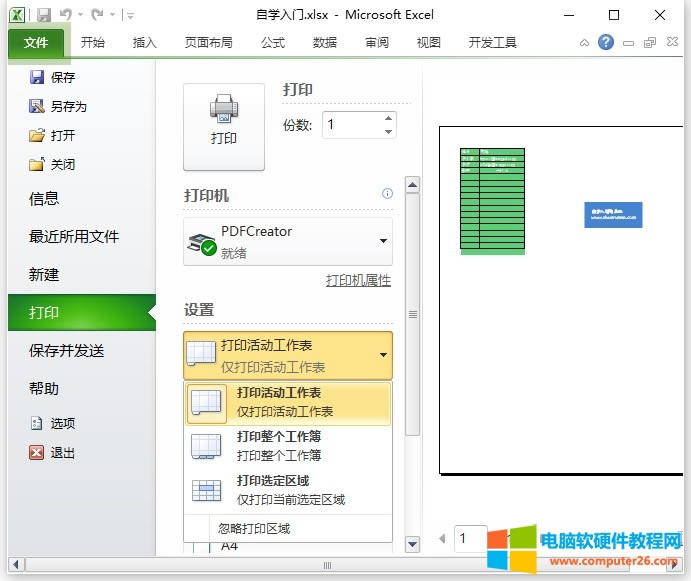Decrease copies with the down spinner arrow
This screenshot has height=581, width=691.
point(388,132)
